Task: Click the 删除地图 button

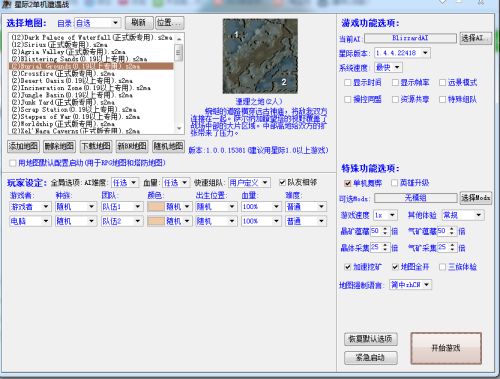Action: click(59, 146)
